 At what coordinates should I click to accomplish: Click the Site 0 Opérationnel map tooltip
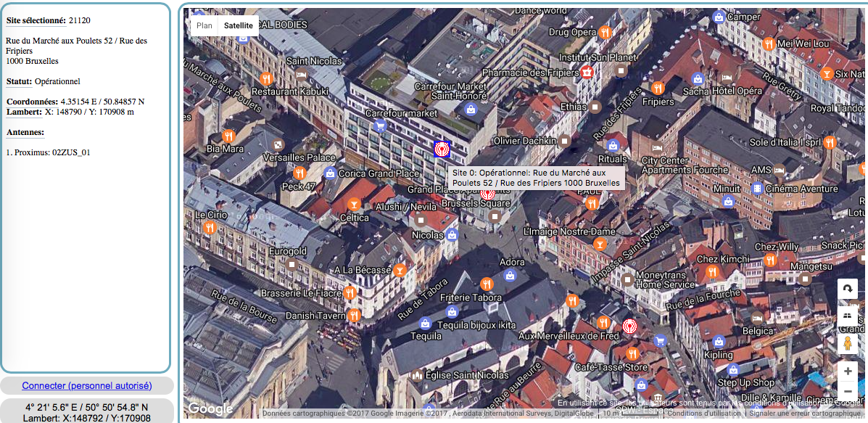[536, 178]
